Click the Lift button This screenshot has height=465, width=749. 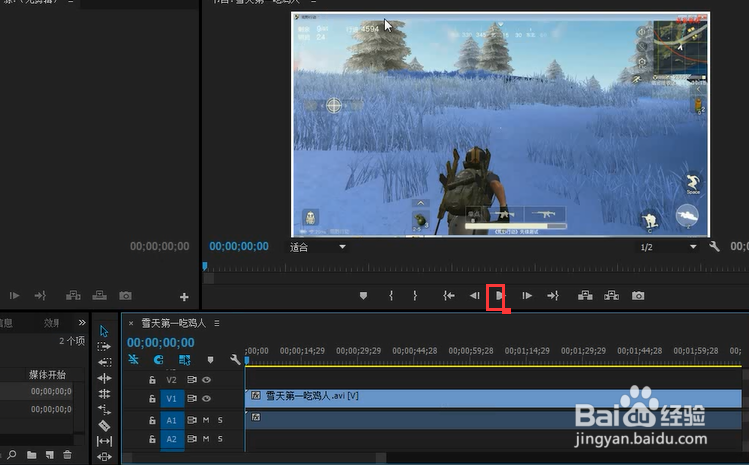click(585, 296)
